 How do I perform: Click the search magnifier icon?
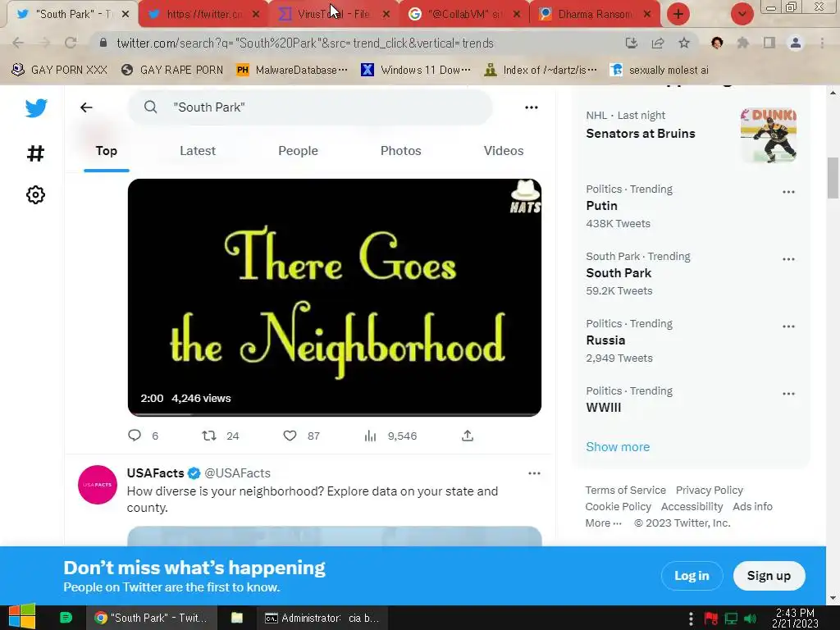coord(151,107)
